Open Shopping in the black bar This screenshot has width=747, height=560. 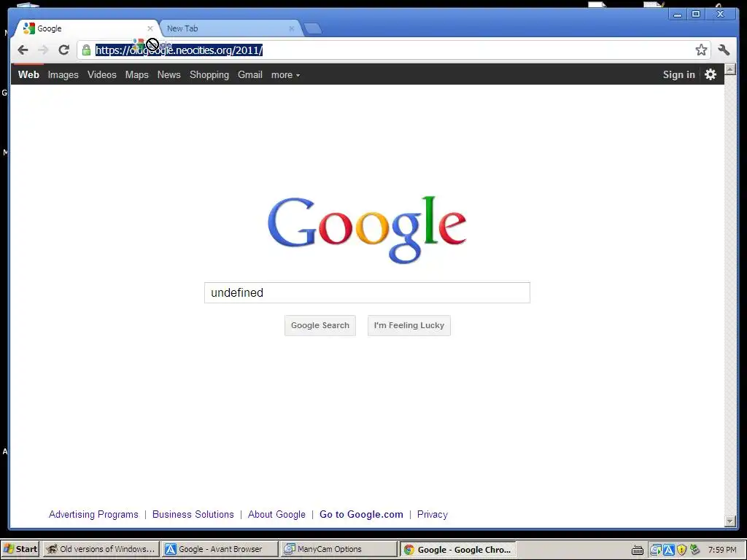coord(209,75)
